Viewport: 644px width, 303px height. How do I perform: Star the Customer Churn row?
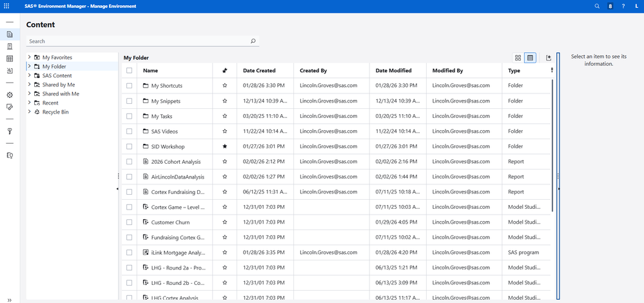225,222
